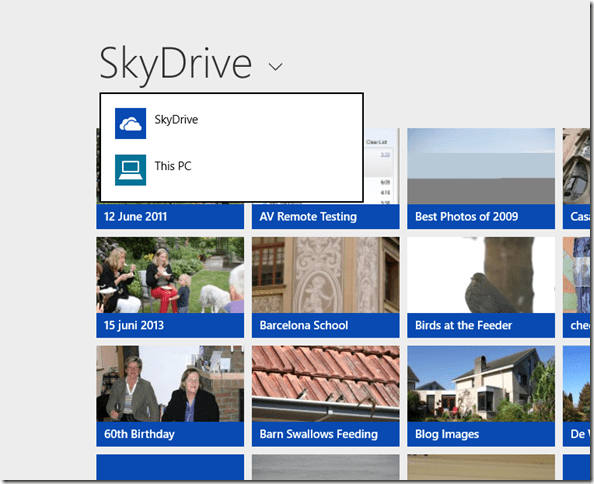This screenshot has height=484, width=594.
Task: Open the Blog Images house thumbnail
Action: click(481, 384)
